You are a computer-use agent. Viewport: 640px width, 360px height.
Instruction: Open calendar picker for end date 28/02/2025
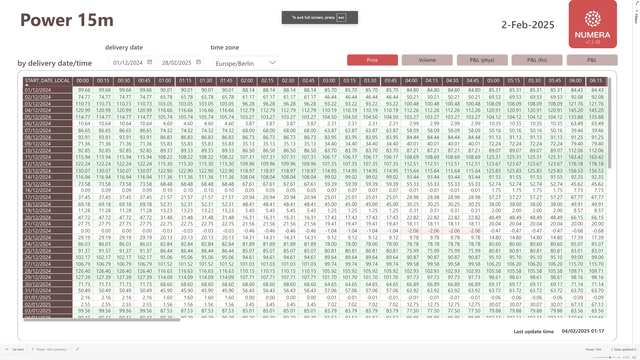click(198, 62)
